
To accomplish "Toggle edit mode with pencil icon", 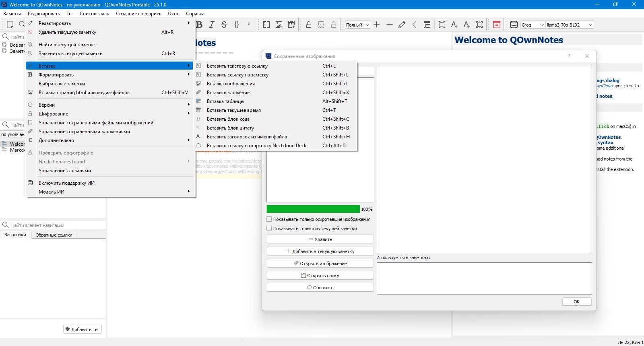I will point(402,25).
